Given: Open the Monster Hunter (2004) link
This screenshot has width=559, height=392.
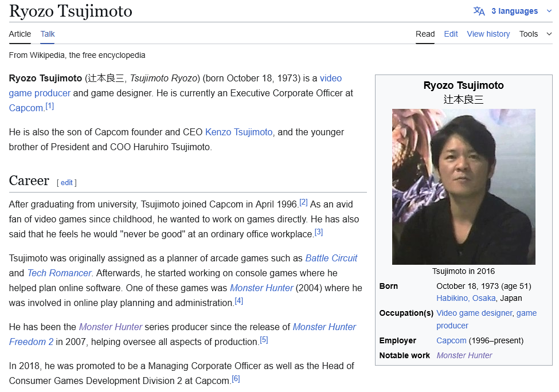Looking at the screenshot, I should 261,288.
